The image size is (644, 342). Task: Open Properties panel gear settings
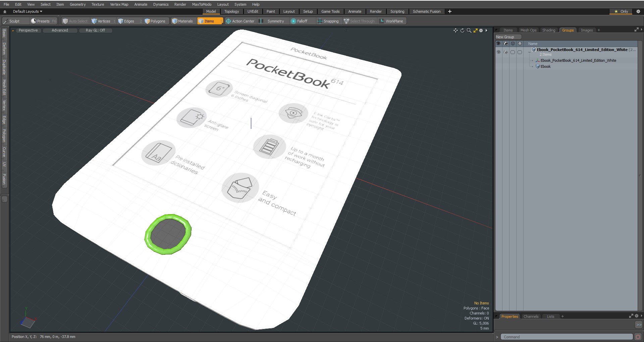tap(636, 316)
